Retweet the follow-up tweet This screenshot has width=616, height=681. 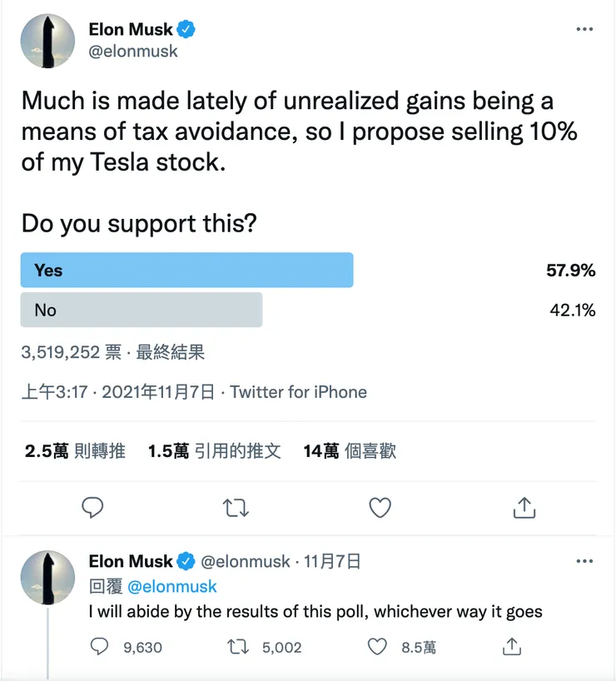pos(236,647)
